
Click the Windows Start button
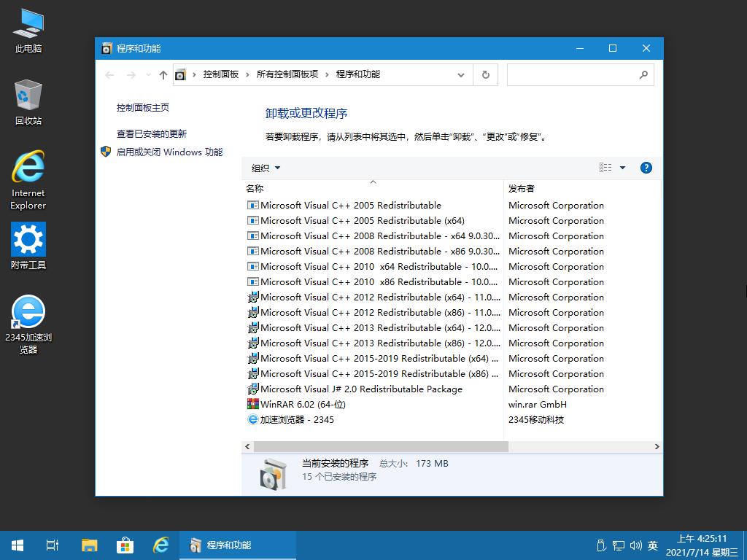click(18, 545)
